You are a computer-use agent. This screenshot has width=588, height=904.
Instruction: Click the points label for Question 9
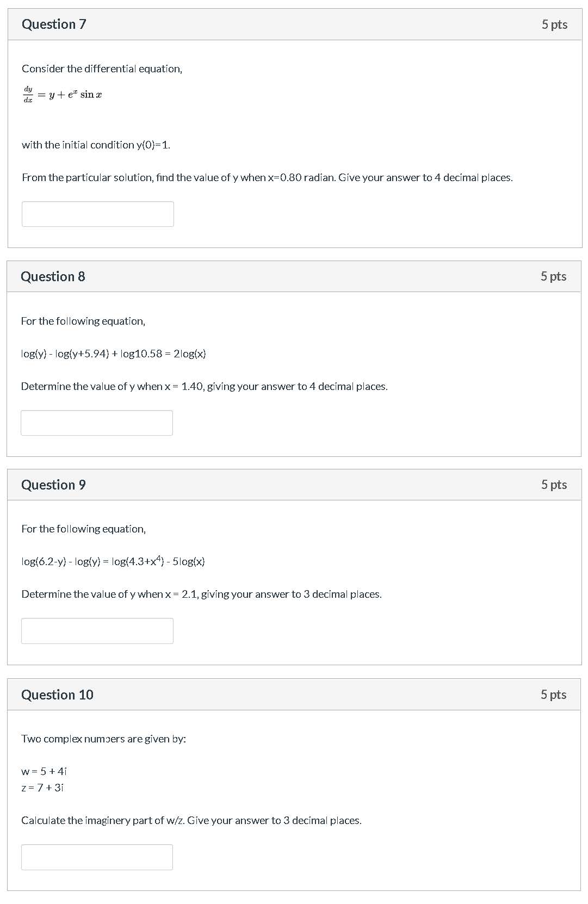click(554, 485)
